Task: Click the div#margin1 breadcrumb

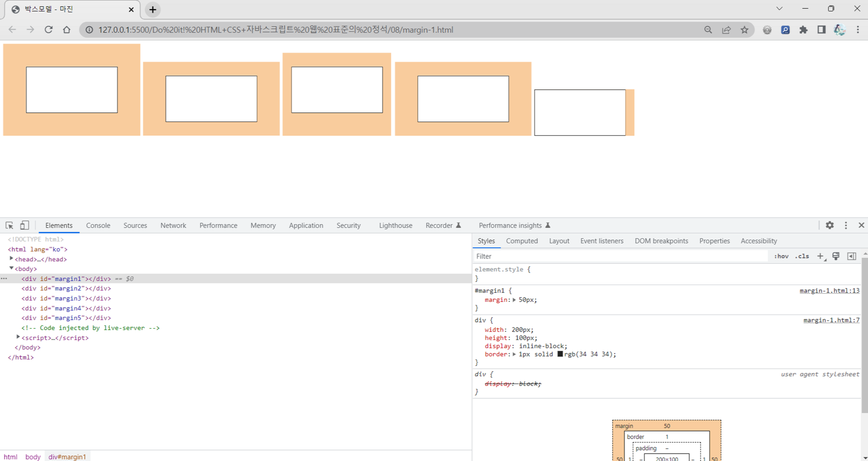Action: coord(67,457)
